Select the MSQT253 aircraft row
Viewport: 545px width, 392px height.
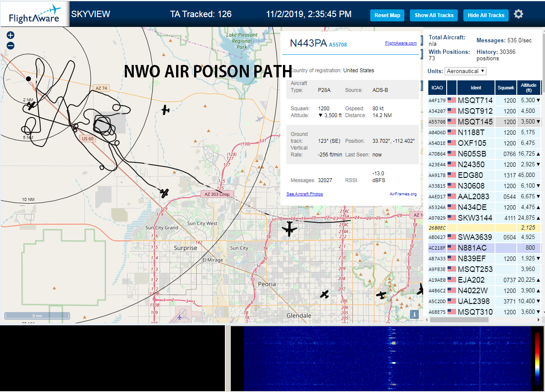pyautogui.click(x=485, y=269)
